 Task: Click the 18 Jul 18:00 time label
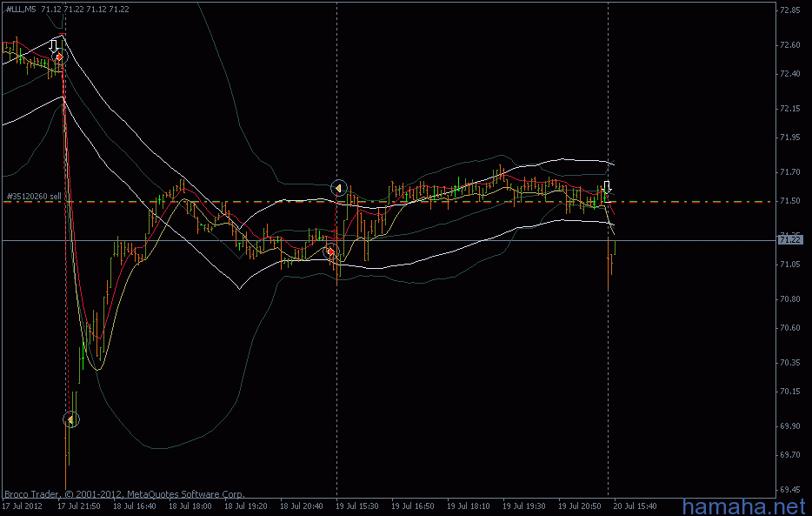click(190, 506)
